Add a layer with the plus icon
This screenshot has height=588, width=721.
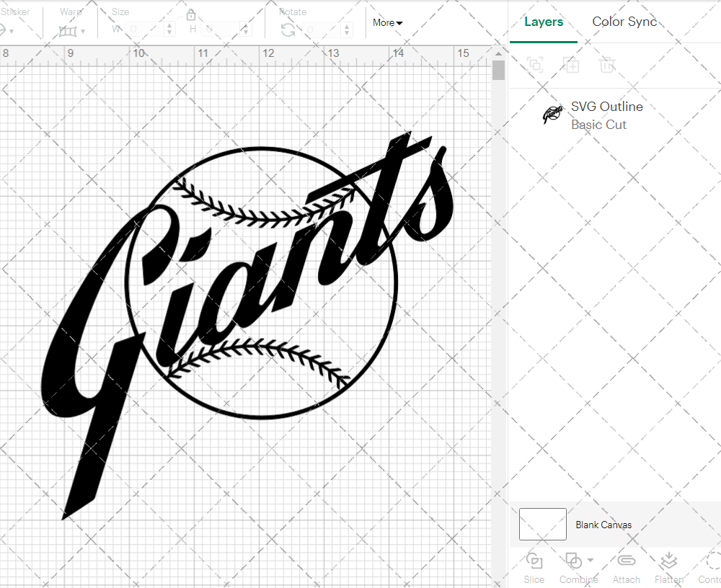tap(572, 65)
